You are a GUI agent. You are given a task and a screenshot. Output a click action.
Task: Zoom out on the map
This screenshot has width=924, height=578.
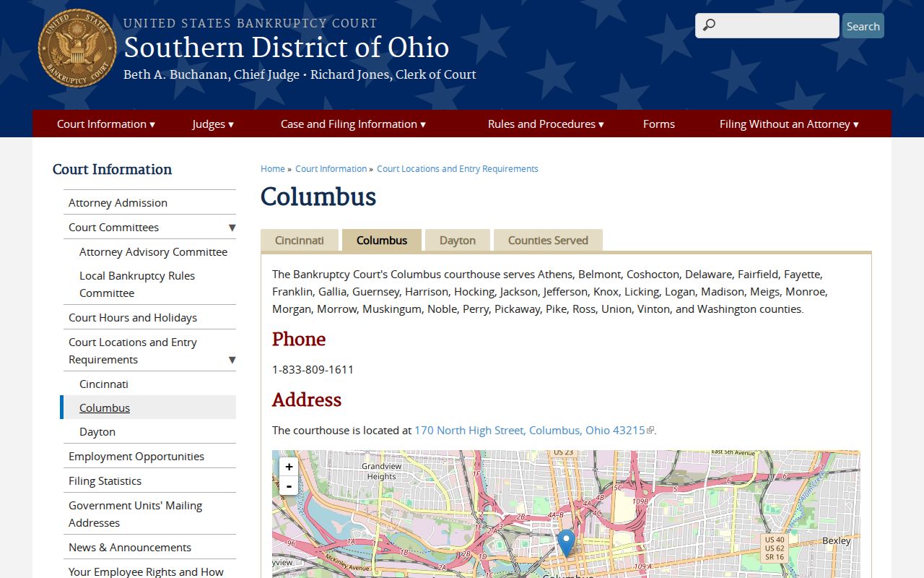289,486
